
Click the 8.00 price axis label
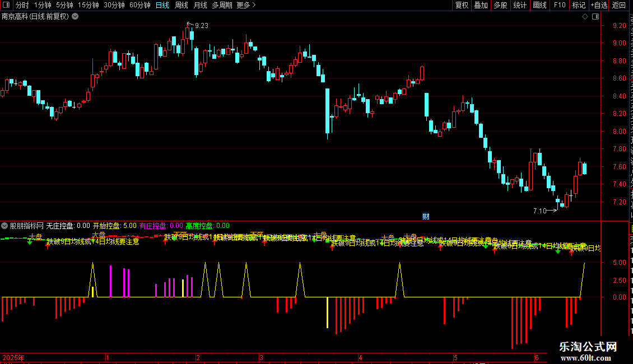coord(619,131)
